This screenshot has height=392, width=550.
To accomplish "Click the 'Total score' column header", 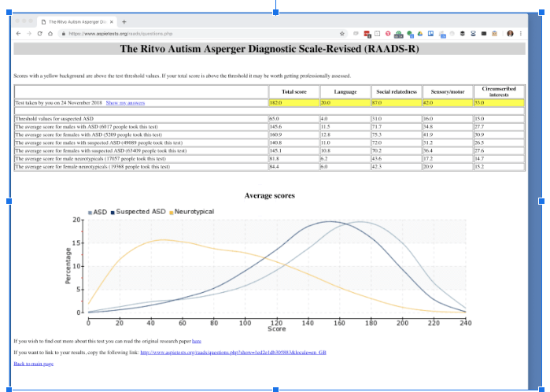I will coord(294,91).
